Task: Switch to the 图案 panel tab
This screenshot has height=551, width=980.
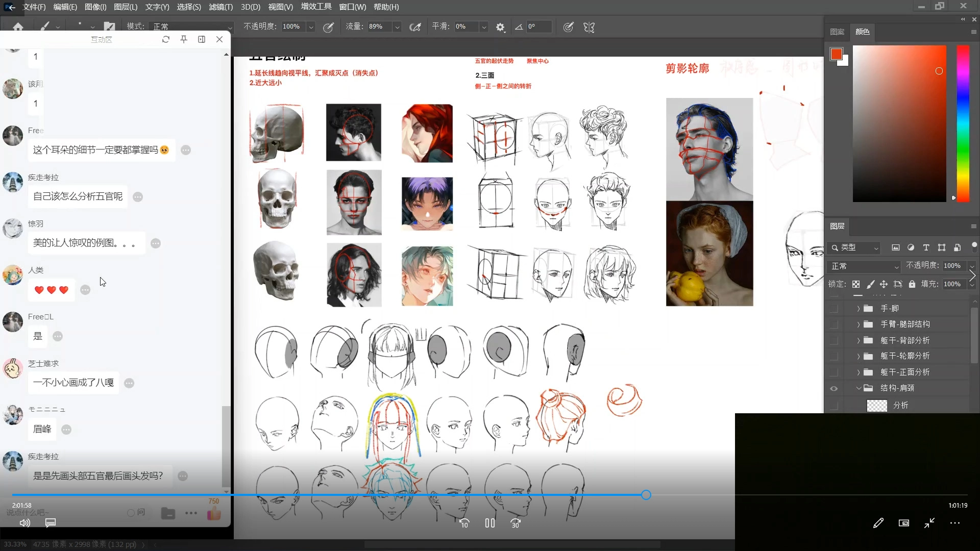Action: (x=837, y=32)
